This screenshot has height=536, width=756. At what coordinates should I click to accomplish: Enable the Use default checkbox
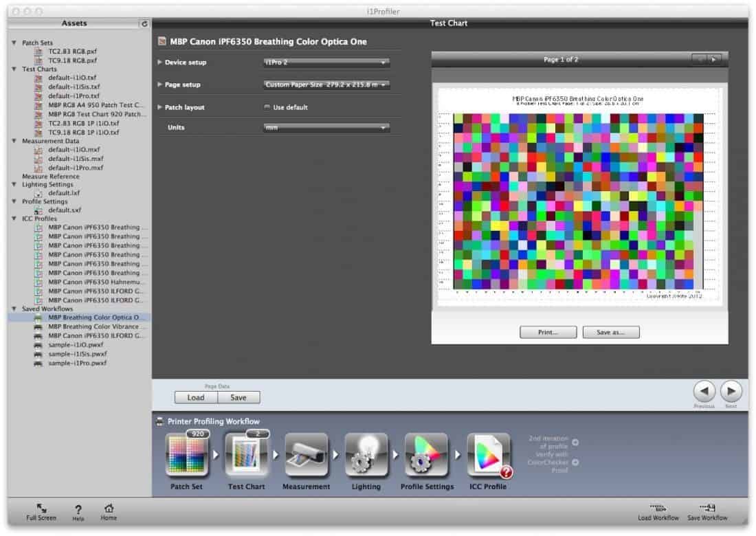click(x=267, y=107)
